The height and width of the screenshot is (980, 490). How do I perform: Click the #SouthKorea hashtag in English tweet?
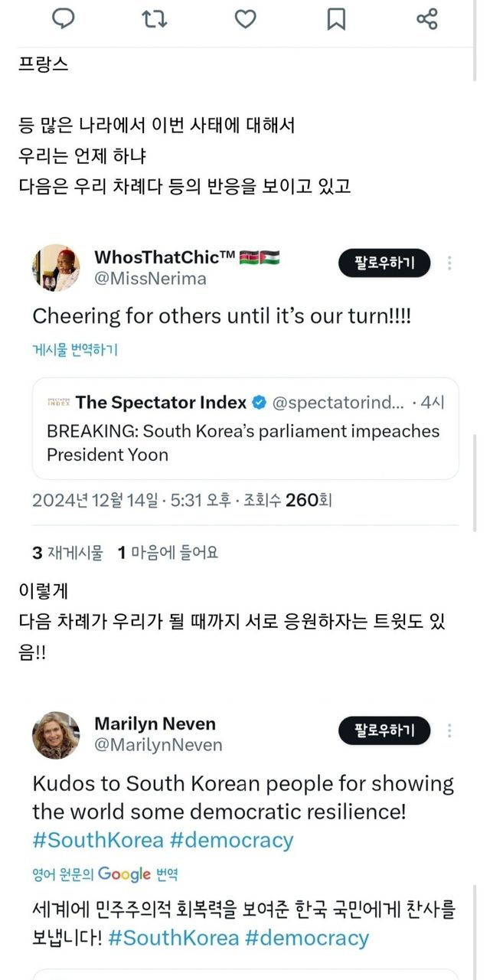tap(98, 840)
